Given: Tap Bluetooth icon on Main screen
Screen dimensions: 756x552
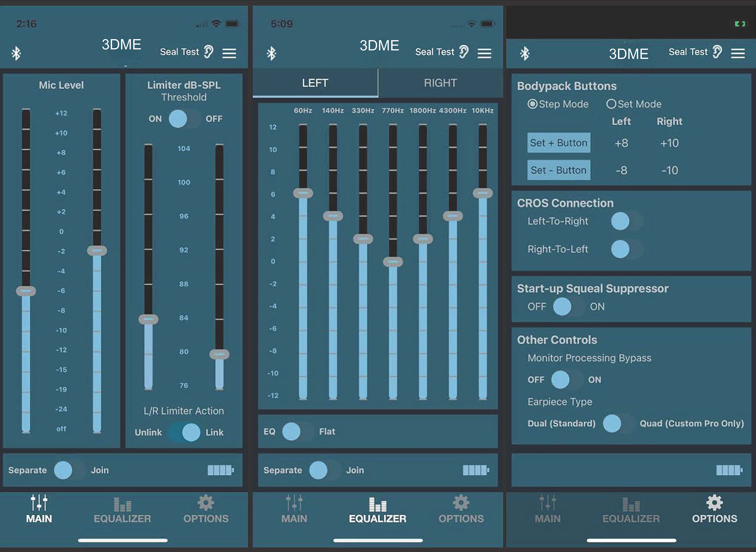Looking at the screenshot, I should tap(16, 54).
